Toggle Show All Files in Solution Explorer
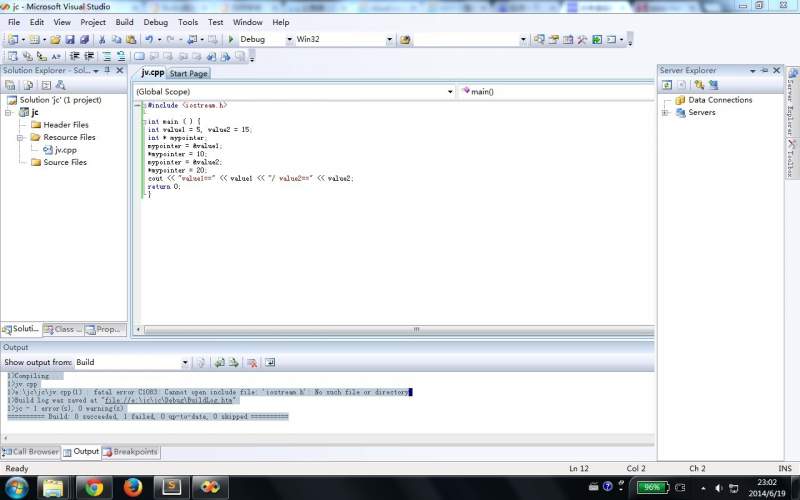Image resolution: width=800 pixels, height=500 pixels. click(x=28, y=85)
